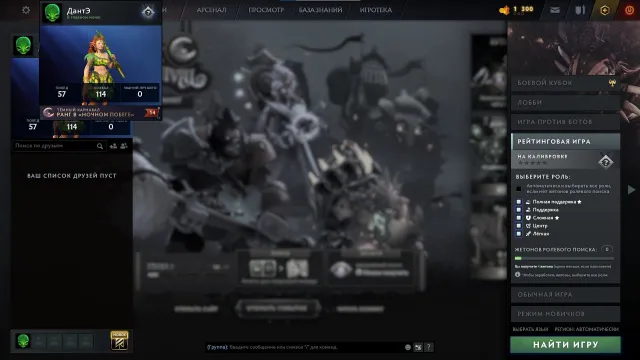
Task: Open the gold coaching badge icon
Action: (119, 340)
